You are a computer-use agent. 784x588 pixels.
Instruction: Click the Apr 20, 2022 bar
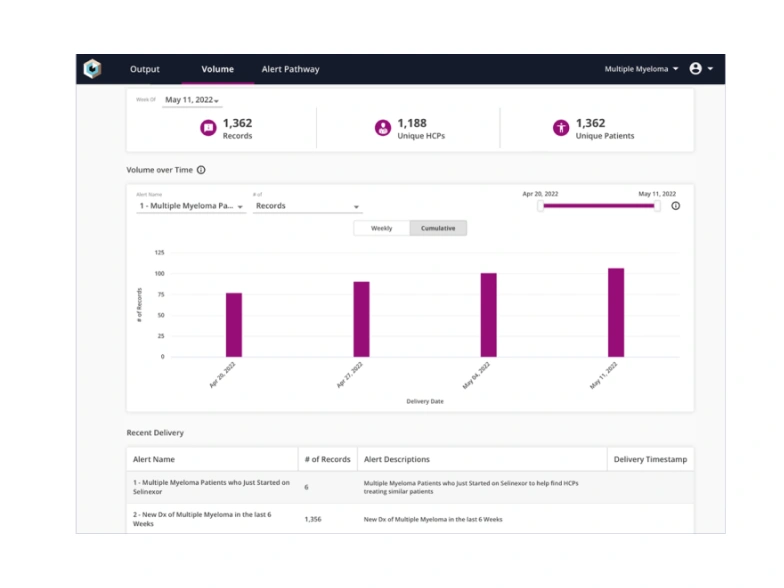234,325
